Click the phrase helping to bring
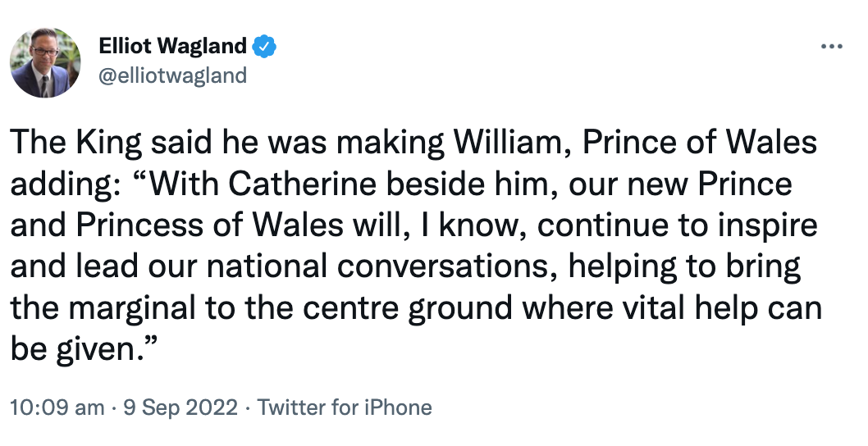 (x=684, y=266)
